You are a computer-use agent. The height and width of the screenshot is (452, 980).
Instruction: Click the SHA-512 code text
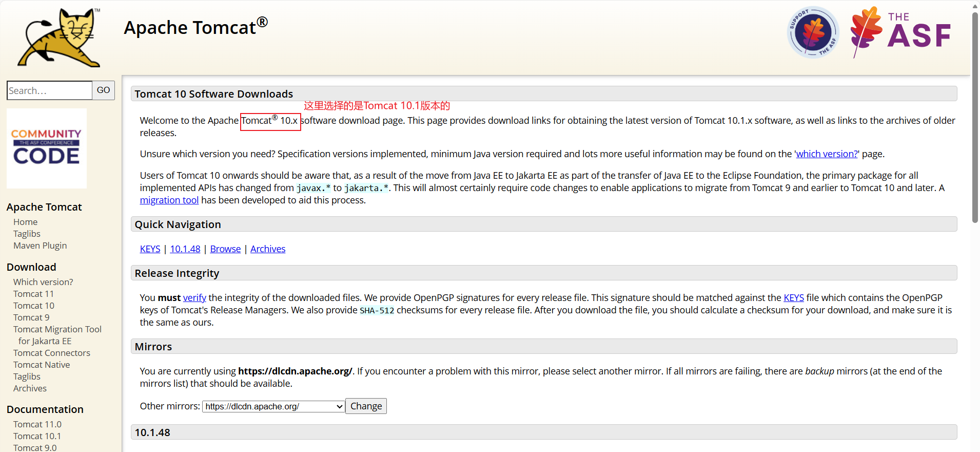tap(377, 310)
